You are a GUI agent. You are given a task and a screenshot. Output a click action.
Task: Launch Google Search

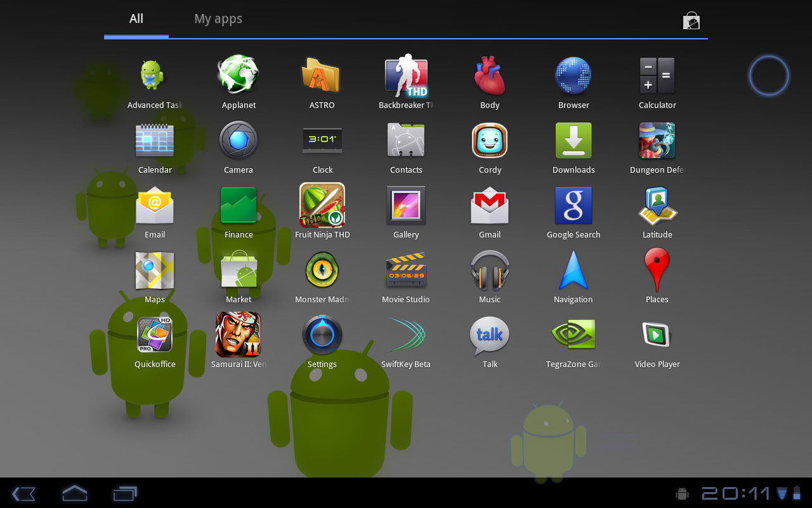click(x=573, y=206)
